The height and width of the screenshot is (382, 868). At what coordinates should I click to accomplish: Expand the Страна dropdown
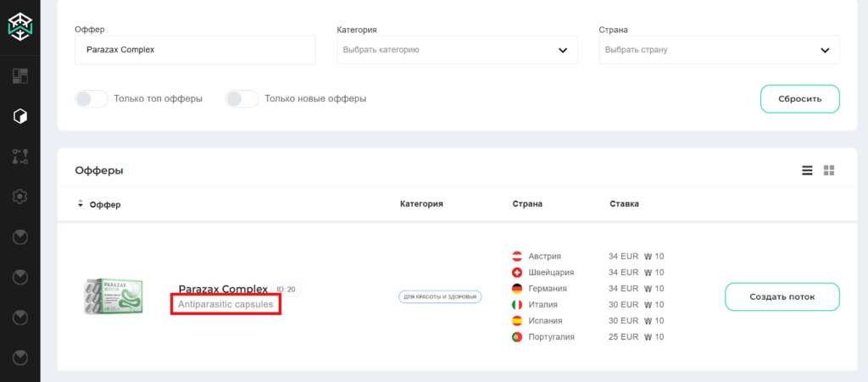(718, 50)
